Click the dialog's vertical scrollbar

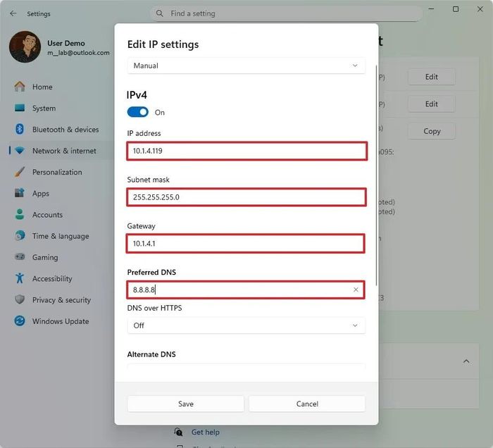pyautogui.click(x=376, y=175)
